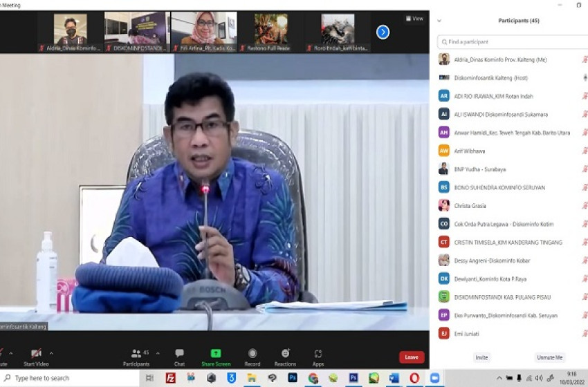Open FileZilla from the Windows taskbar
Image resolution: width=588 pixels, height=387 pixels.
(x=170, y=378)
